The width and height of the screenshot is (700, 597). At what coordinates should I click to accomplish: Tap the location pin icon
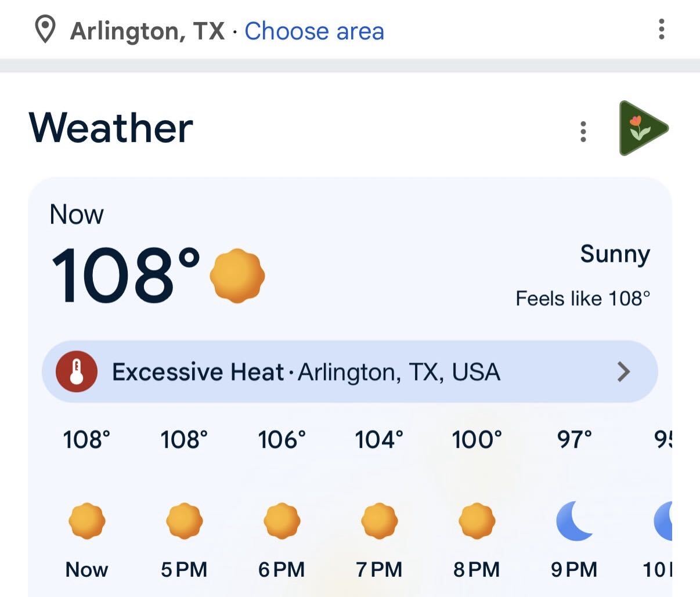[x=45, y=30]
